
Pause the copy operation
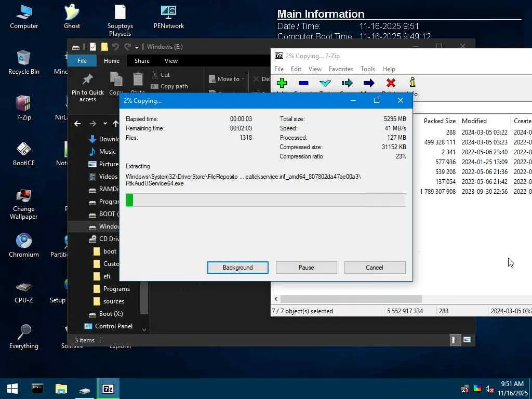coord(307,268)
